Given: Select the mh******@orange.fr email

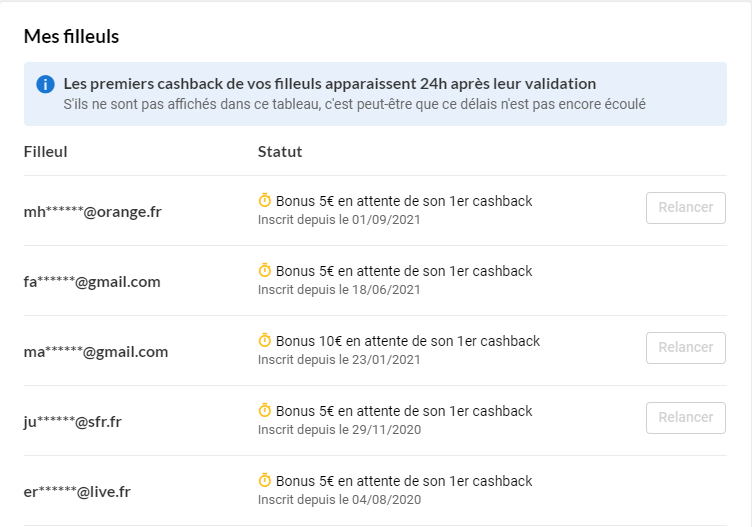Looking at the screenshot, I should click(93, 212).
